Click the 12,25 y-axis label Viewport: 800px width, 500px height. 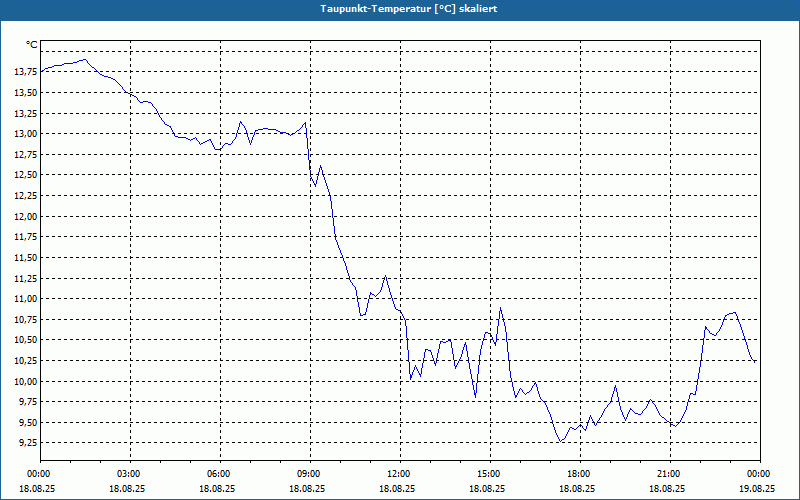26,196
